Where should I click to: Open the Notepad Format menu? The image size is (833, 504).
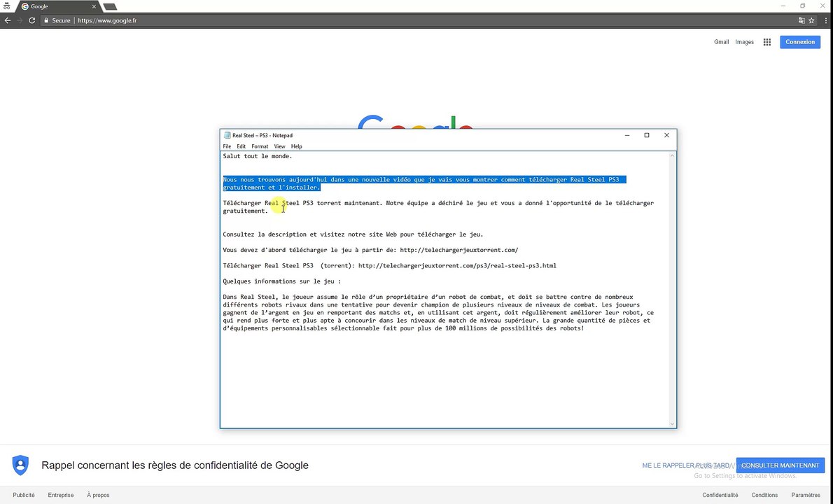pyautogui.click(x=260, y=146)
